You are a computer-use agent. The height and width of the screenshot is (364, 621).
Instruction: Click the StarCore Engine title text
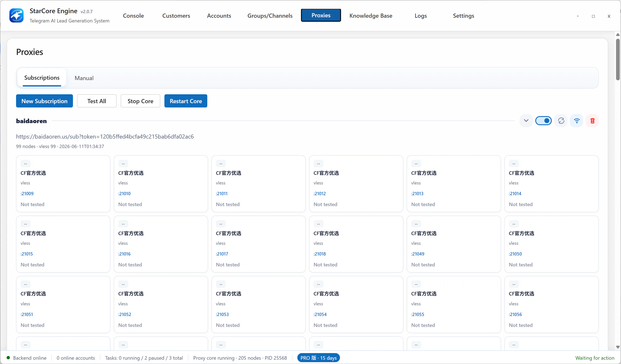(53, 11)
